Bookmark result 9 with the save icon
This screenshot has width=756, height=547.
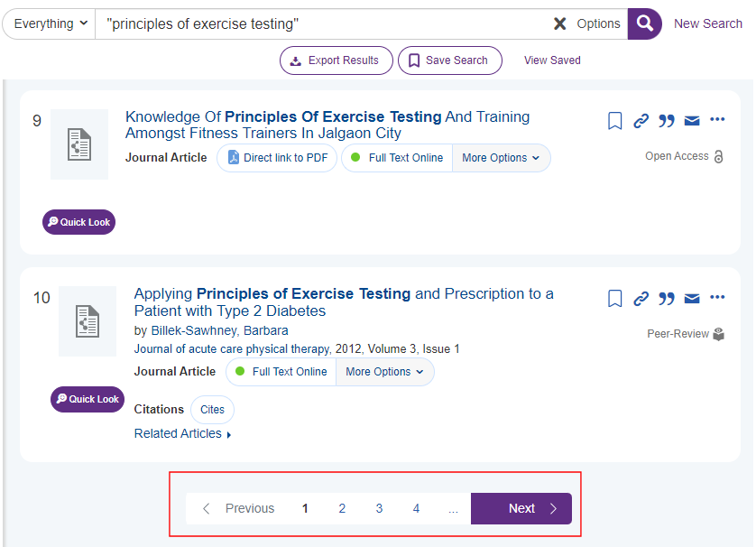(614, 121)
